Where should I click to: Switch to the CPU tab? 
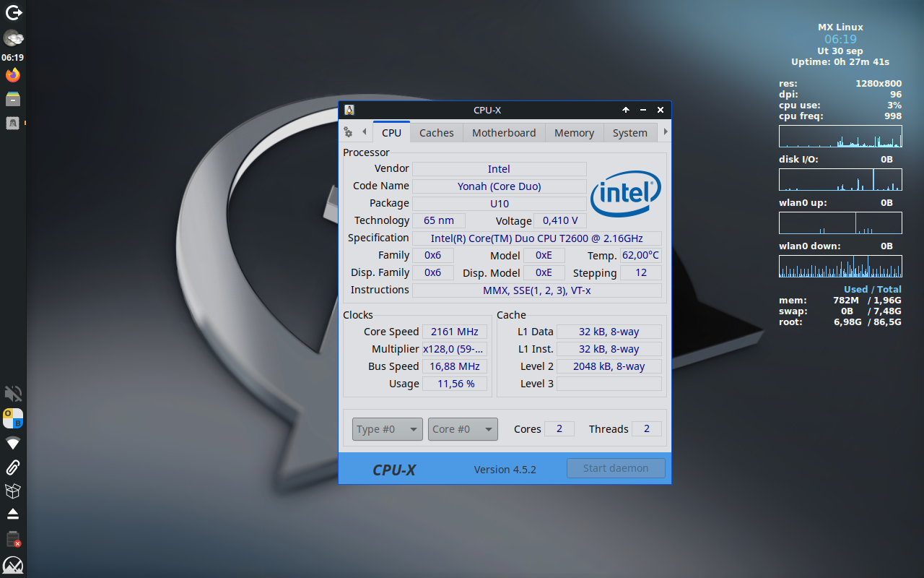(391, 132)
